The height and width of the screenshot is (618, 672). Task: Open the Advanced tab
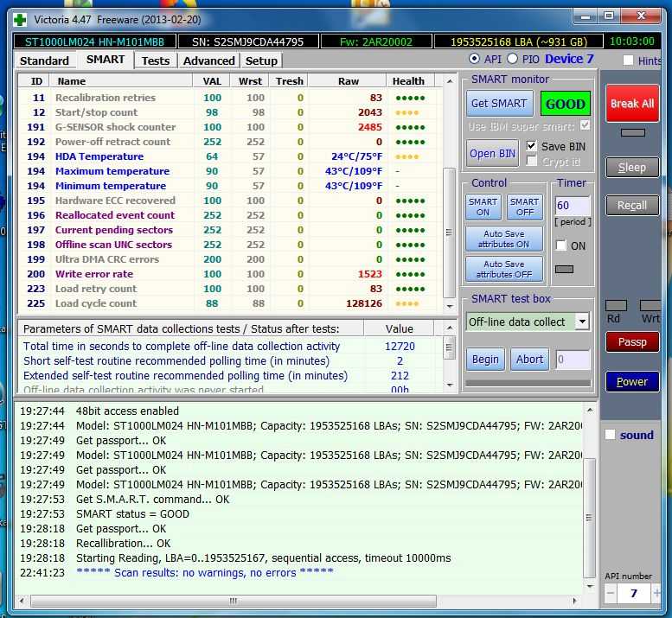[x=208, y=61]
